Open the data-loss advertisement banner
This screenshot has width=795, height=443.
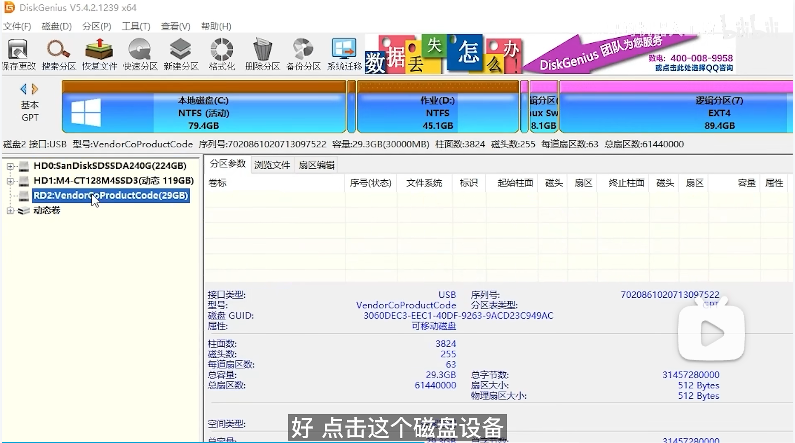tap(443, 54)
